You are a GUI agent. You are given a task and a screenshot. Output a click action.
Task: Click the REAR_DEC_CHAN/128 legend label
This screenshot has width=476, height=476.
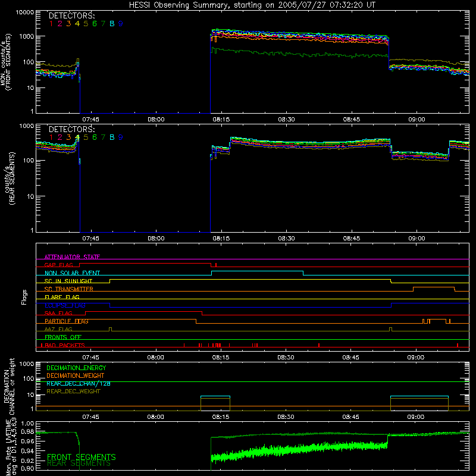pos(79,383)
